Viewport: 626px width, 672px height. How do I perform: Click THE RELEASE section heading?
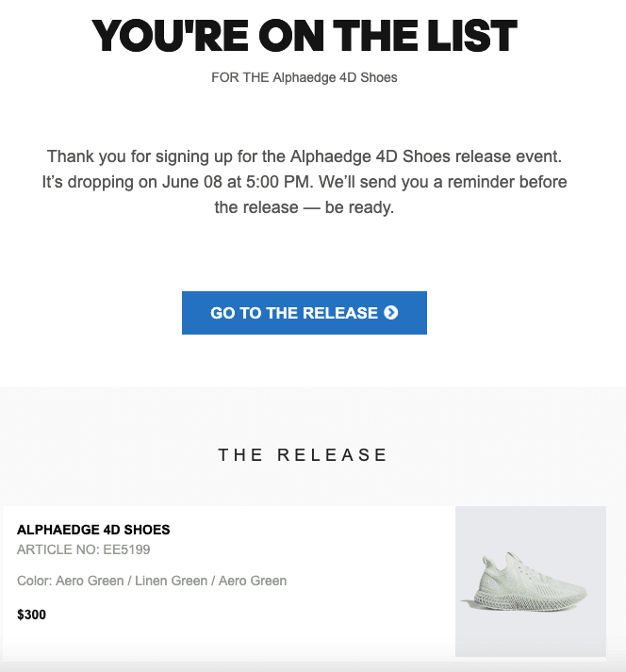coord(303,454)
